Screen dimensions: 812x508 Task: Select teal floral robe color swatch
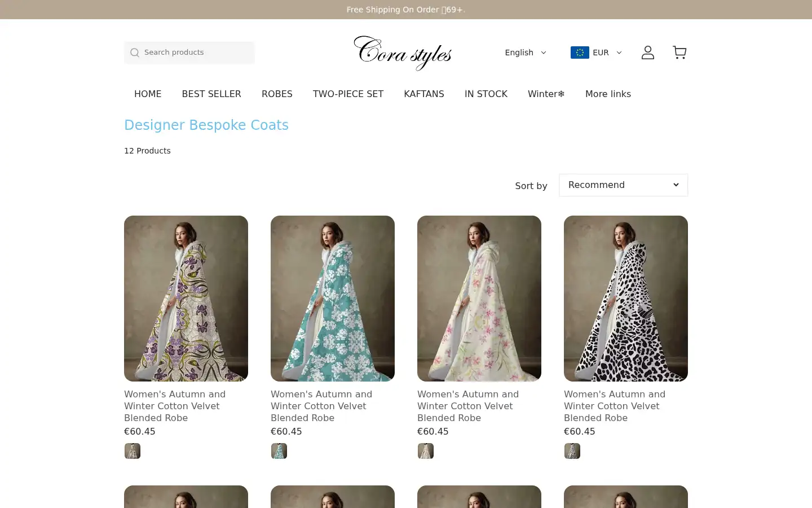click(279, 451)
